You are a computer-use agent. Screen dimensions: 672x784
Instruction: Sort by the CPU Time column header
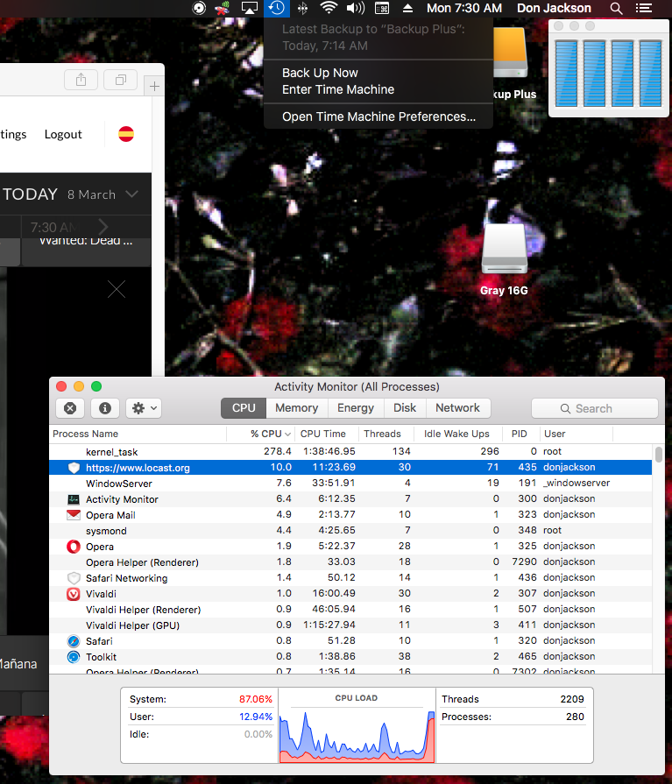point(327,434)
